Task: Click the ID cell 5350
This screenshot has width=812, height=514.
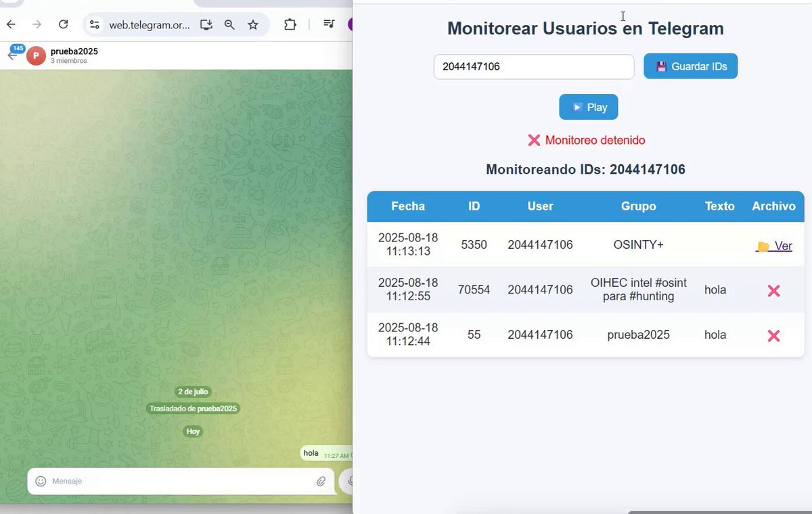Action: [474, 245]
